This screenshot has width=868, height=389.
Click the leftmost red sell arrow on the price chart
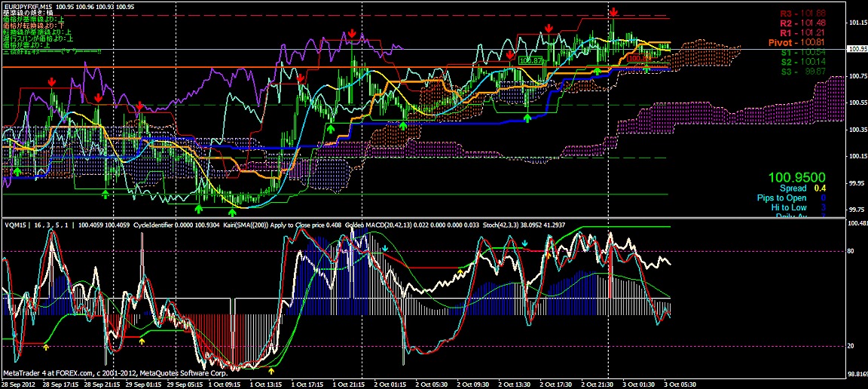point(51,81)
